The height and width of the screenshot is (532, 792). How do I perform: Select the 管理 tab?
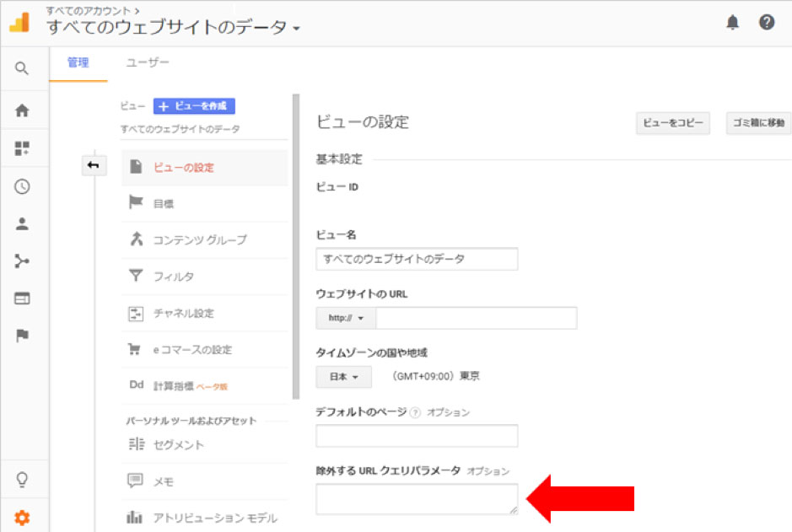pos(78,63)
